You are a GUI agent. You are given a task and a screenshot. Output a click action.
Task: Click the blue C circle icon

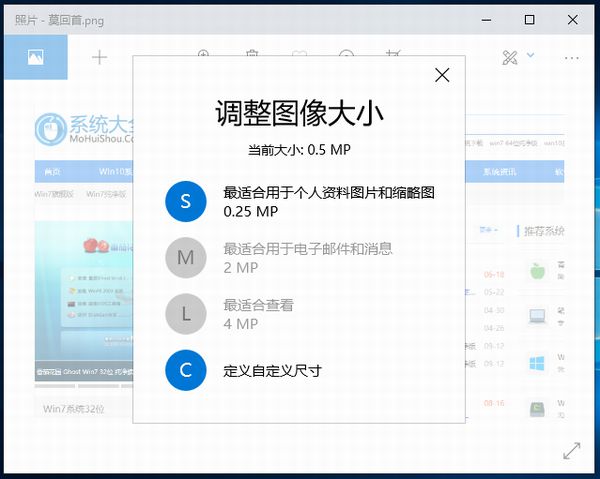pyautogui.click(x=185, y=370)
